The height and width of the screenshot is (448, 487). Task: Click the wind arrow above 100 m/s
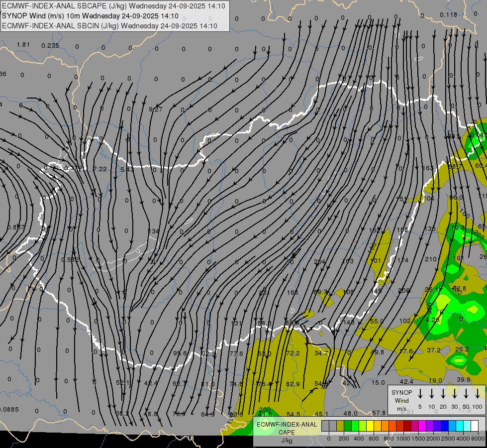(478, 394)
